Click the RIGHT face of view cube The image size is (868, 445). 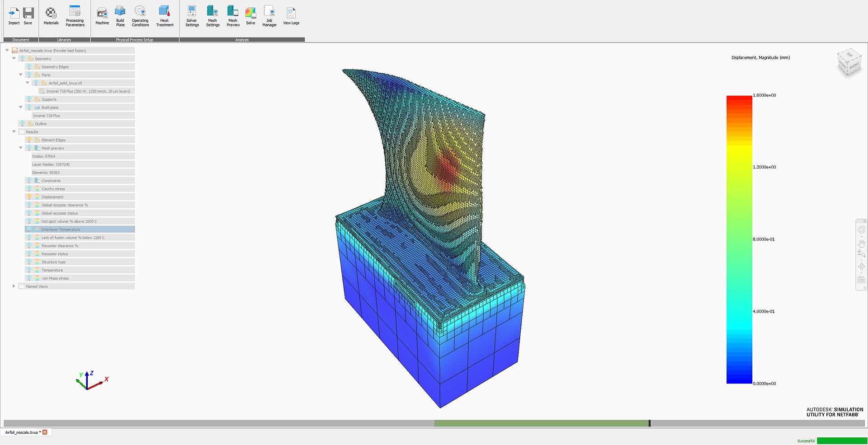click(854, 66)
